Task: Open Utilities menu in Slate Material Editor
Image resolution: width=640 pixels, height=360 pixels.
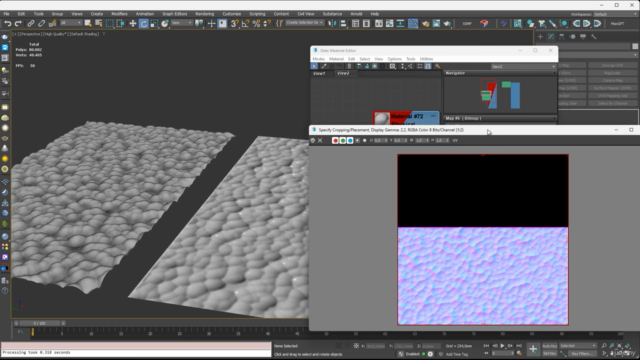Action: click(x=427, y=59)
